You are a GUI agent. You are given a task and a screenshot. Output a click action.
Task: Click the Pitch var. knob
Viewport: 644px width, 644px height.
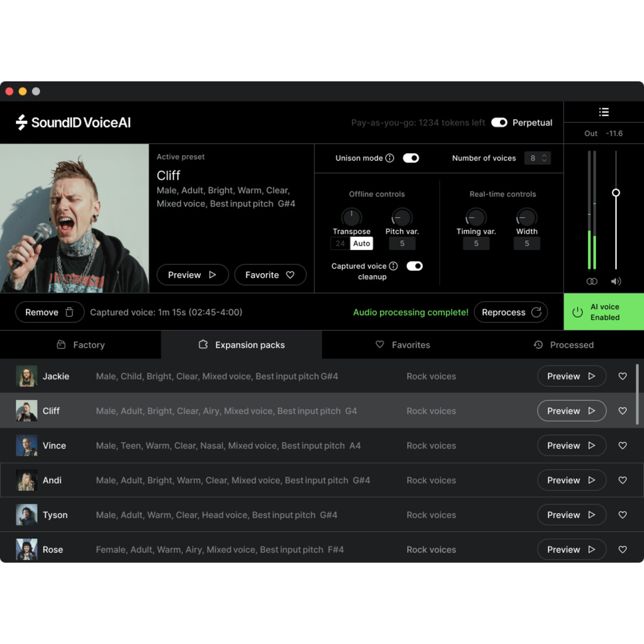click(x=402, y=217)
